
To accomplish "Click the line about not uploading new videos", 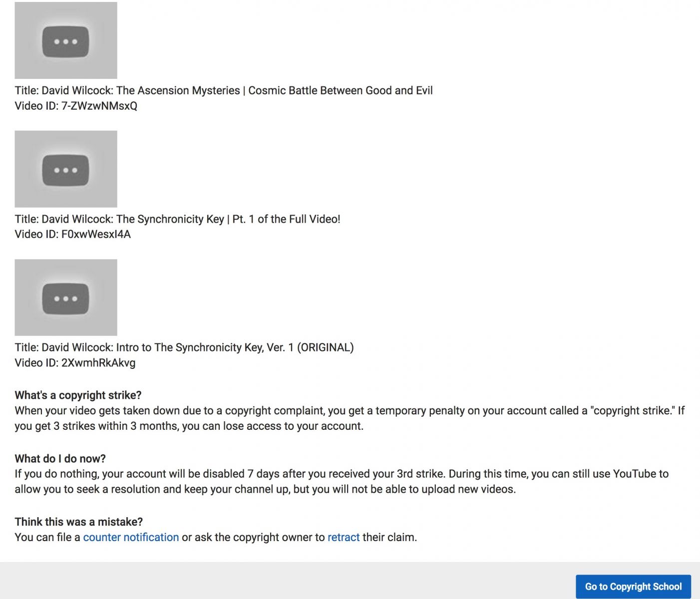I will pos(265,489).
